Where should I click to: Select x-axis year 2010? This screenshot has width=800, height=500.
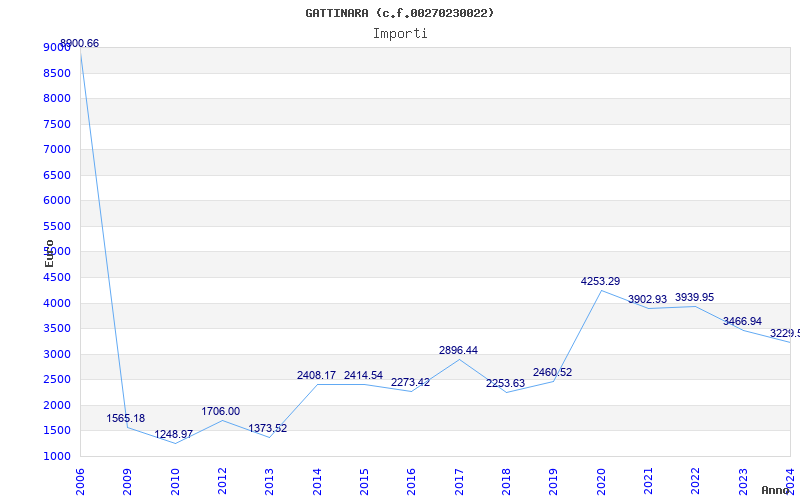click(175, 482)
